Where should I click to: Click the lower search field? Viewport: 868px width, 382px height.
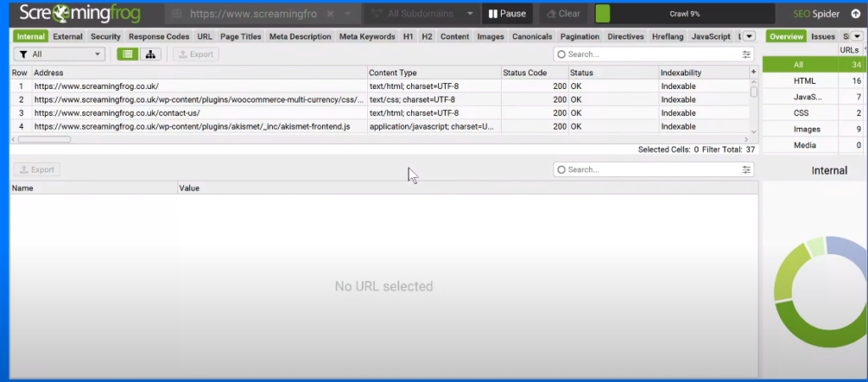point(654,169)
